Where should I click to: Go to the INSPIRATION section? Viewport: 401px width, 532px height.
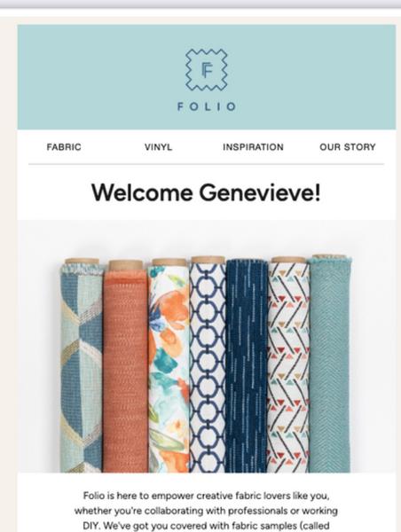click(x=253, y=147)
